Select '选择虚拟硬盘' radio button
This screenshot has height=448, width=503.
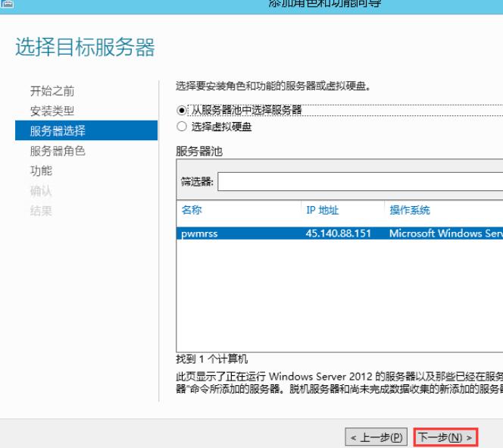coord(182,127)
